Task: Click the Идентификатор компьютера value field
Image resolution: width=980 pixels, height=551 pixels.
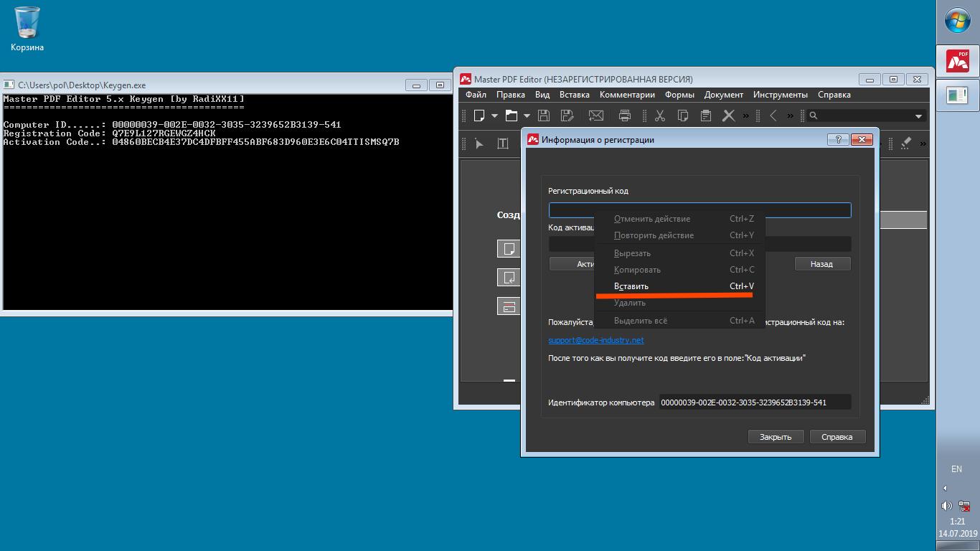Action: [755, 402]
